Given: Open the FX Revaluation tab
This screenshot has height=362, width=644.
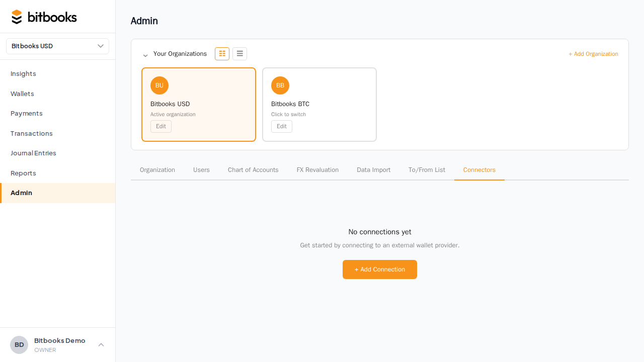Looking at the screenshot, I should 317,170.
